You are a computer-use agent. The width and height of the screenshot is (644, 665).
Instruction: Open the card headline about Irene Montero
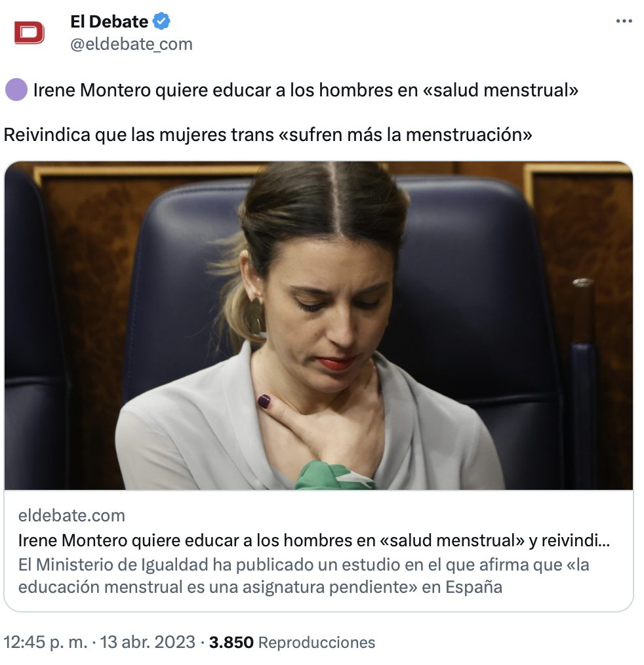[x=313, y=540]
